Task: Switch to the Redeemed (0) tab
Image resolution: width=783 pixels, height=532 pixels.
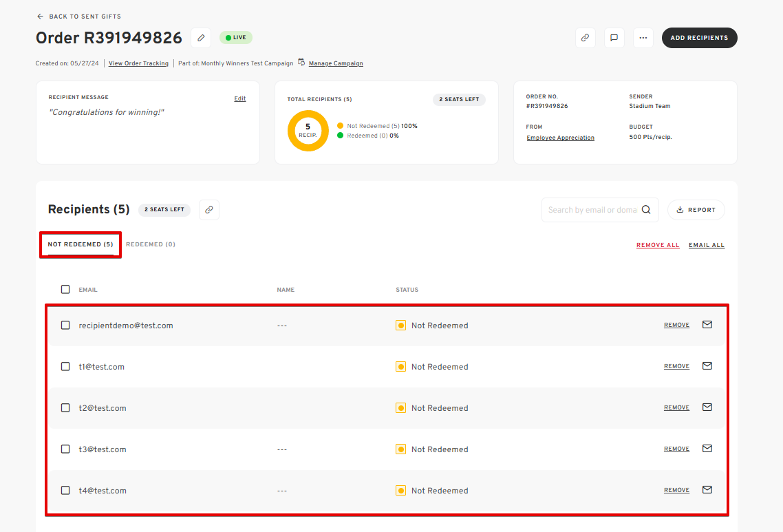Action: coord(150,245)
